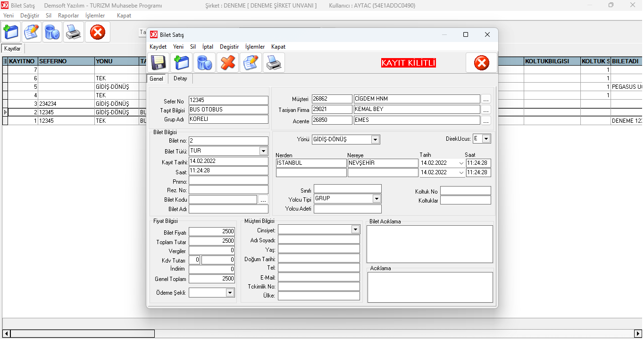Expand the Yönü direction dropdown
Viewport: 644px width, 340px height.
[x=375, y=140]
